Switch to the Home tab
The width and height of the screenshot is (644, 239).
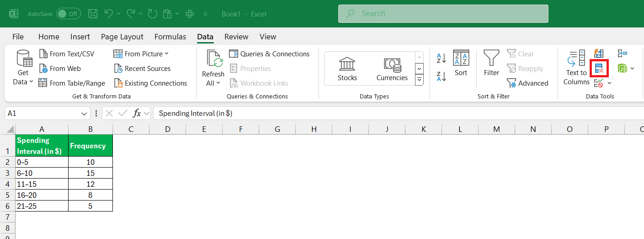pyautogui.click(x=49, y=37)
